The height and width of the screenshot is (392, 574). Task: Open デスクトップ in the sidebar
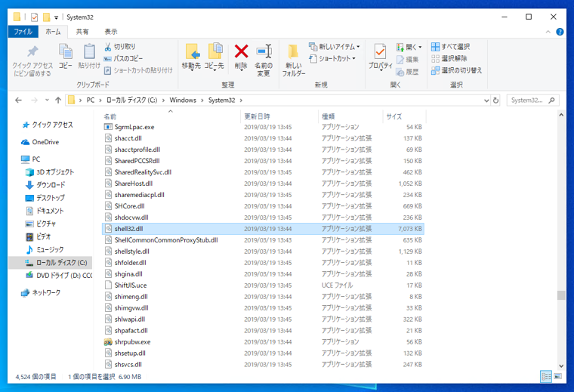pyautogui.click(x=45, y=198)
